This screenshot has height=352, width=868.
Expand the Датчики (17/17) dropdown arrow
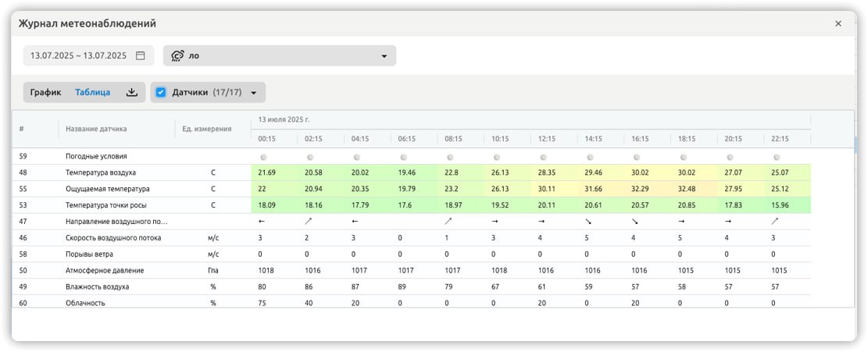point(254,93)
